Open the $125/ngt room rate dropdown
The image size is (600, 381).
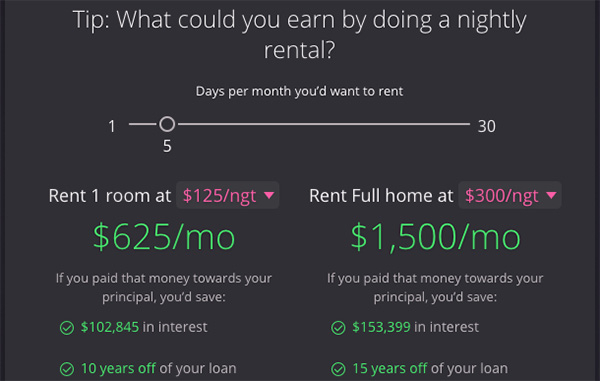(227, 195)
